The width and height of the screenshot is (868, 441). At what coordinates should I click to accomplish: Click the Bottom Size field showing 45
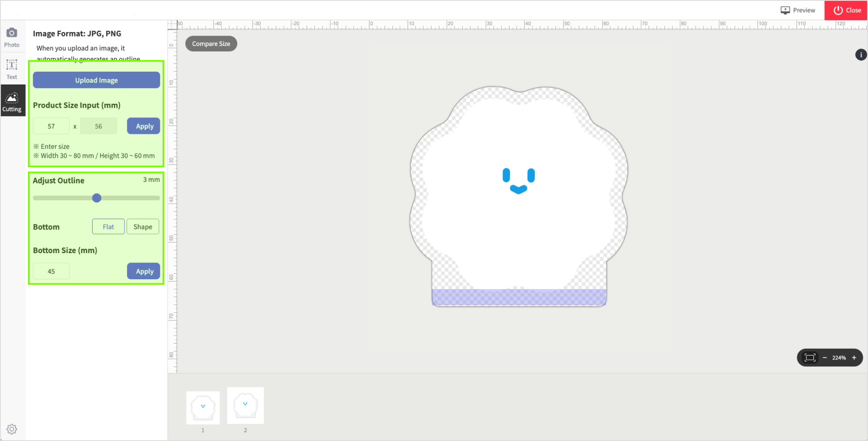[51, 271]
